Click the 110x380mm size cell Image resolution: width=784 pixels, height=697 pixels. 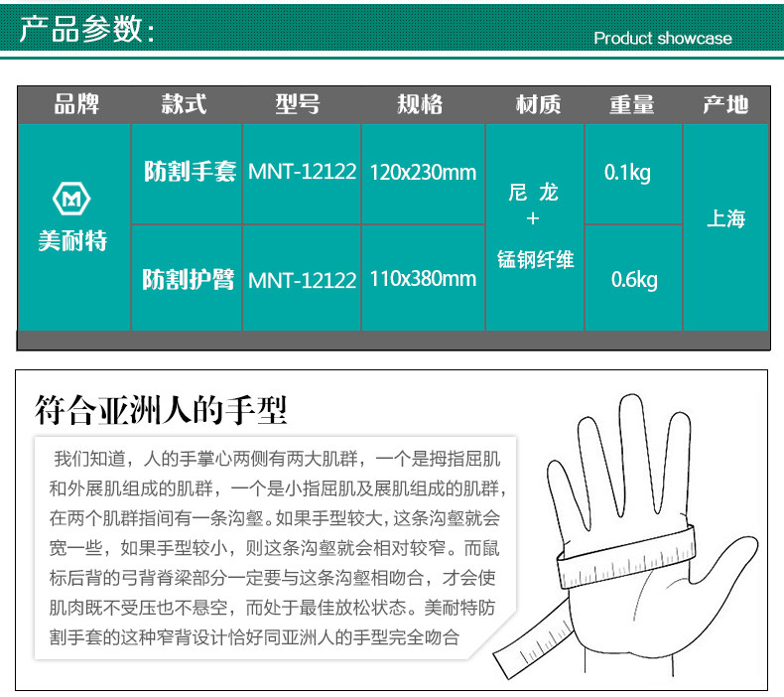pos(423,279)
